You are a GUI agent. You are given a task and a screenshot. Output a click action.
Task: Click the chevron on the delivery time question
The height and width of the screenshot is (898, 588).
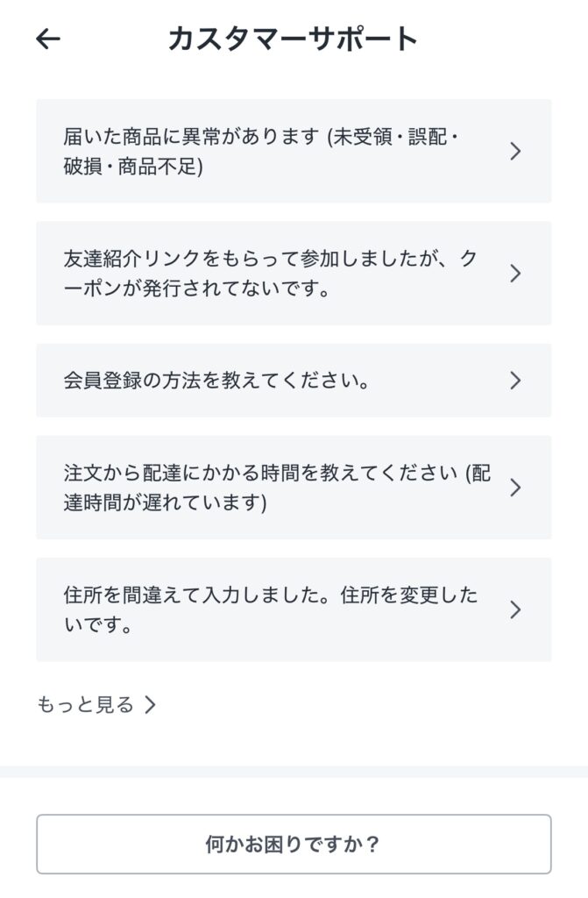pos(515,488)
